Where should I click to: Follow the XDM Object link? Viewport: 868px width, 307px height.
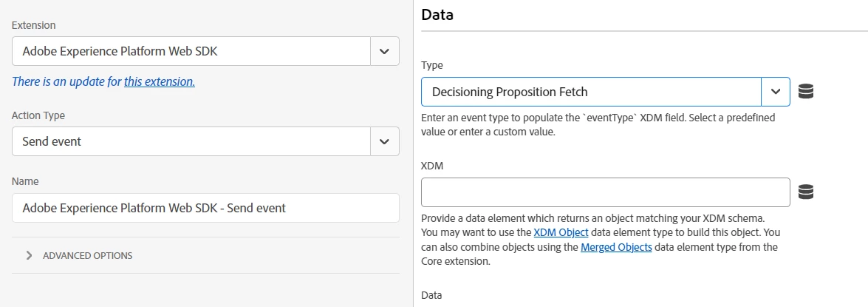pos(561,233)
